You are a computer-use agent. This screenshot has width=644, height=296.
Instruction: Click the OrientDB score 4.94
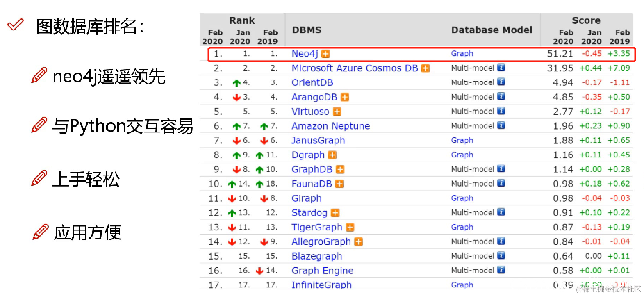click(x=563, y=82)
